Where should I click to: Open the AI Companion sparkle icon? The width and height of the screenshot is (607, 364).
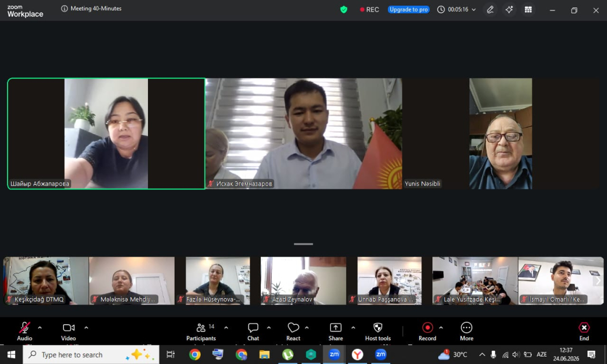[x=509, y=10]
